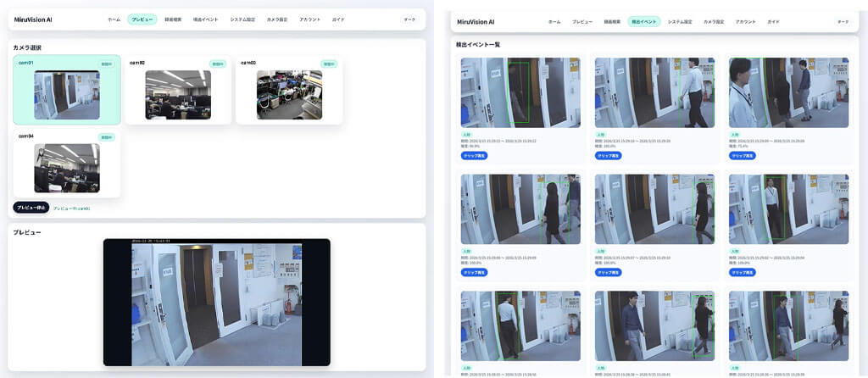Click the カメラ選択 section heading
Viewport: 868px width, 378px height.
pyautogui.click(x=27, y=47)
